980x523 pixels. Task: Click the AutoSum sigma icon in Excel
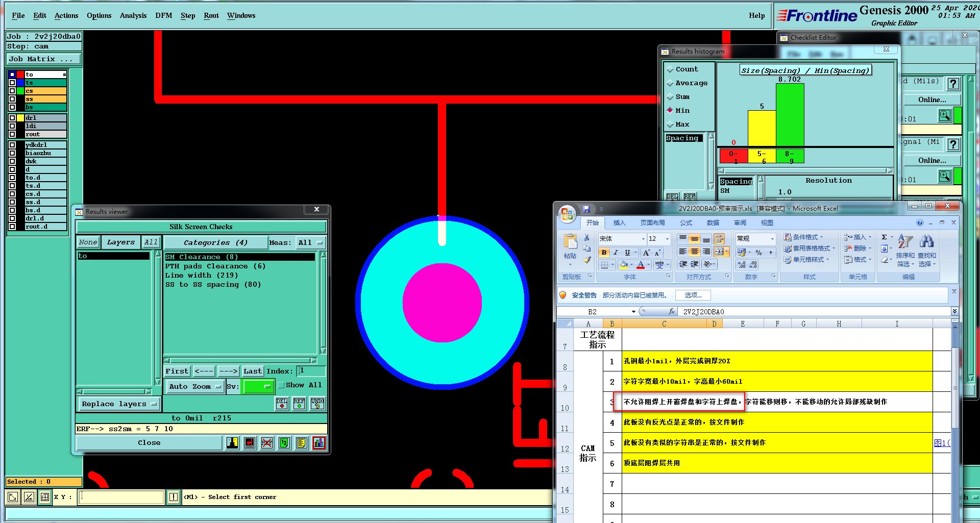coord(885,237)
